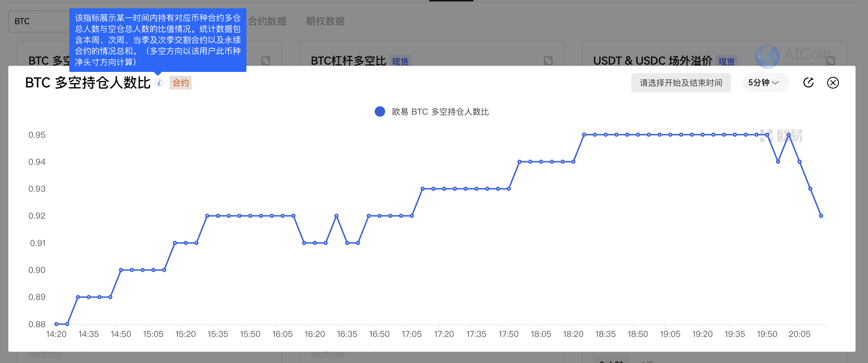Click 请选择开始及结束时间 date range field
The image size is (868, 363).
[x=681, y=83]
